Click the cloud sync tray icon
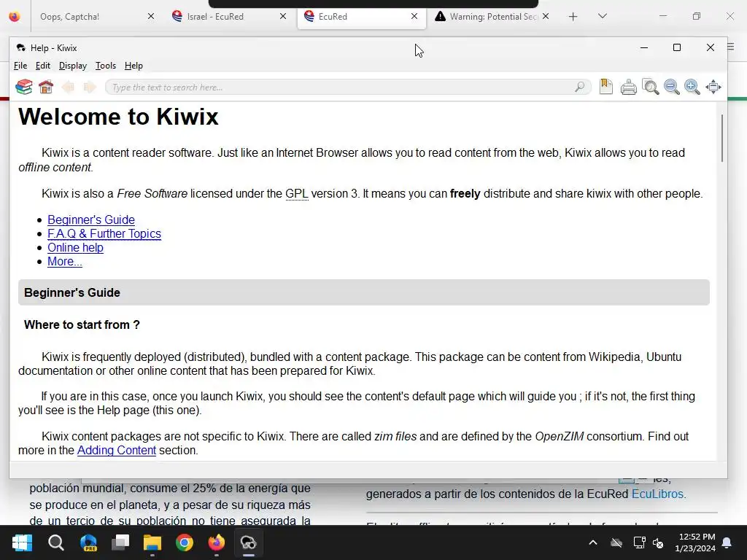747x560 pixels. point(616,542)
